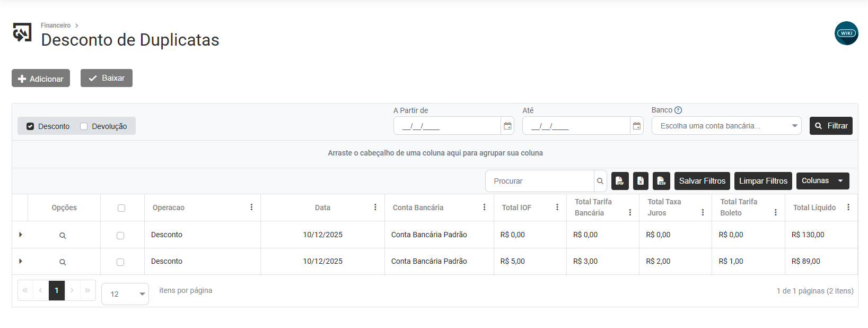This screenshot has height=328, width=868.
Task: Open the WIKI help icon
Action: [x=846, y=33]
